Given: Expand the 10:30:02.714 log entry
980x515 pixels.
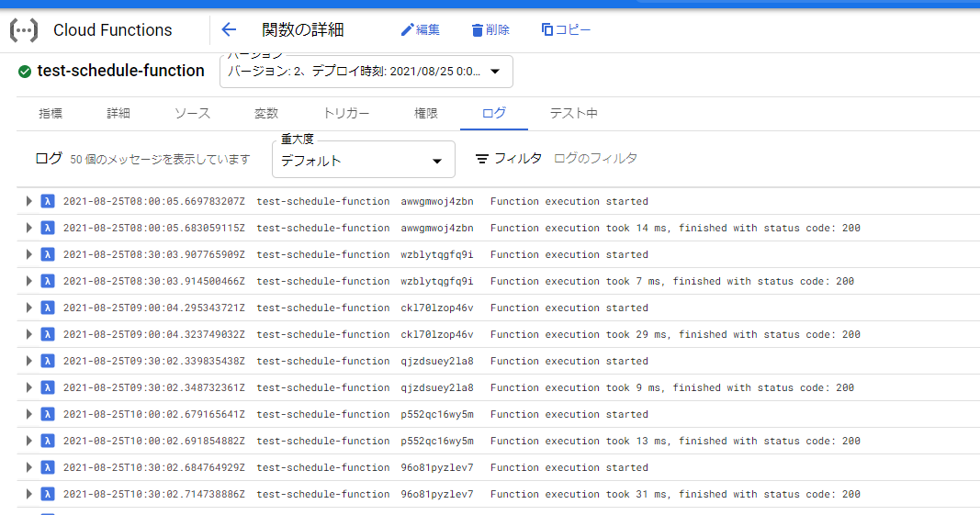Looking at the screenshot, I should (x=28, y=494).
